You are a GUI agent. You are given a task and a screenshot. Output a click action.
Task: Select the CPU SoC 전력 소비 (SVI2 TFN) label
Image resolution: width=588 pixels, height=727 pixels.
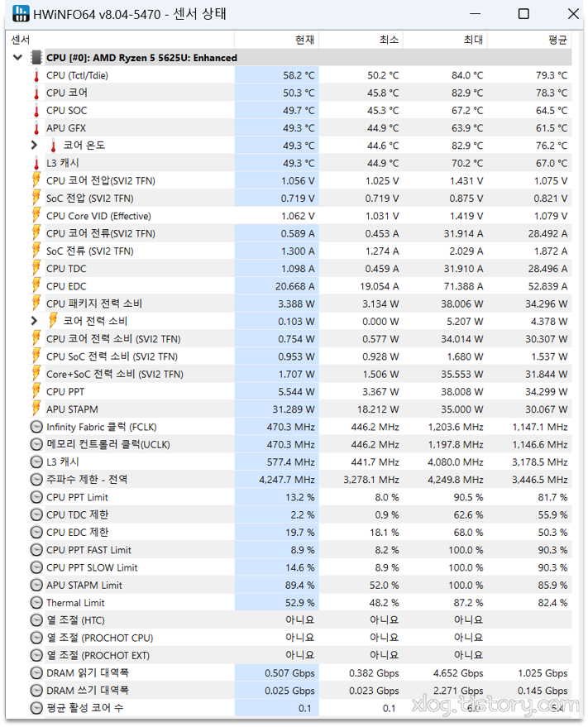(112, 356)
